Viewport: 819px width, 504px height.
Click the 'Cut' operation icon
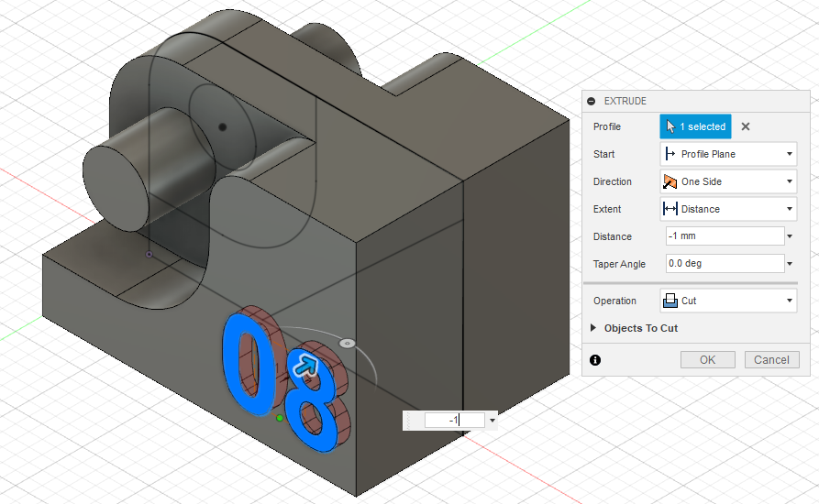tap(670, 301)
